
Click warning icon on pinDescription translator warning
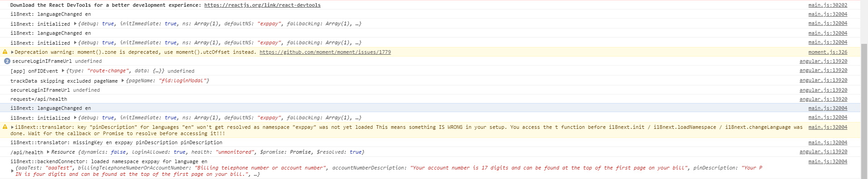coord(5,127)
